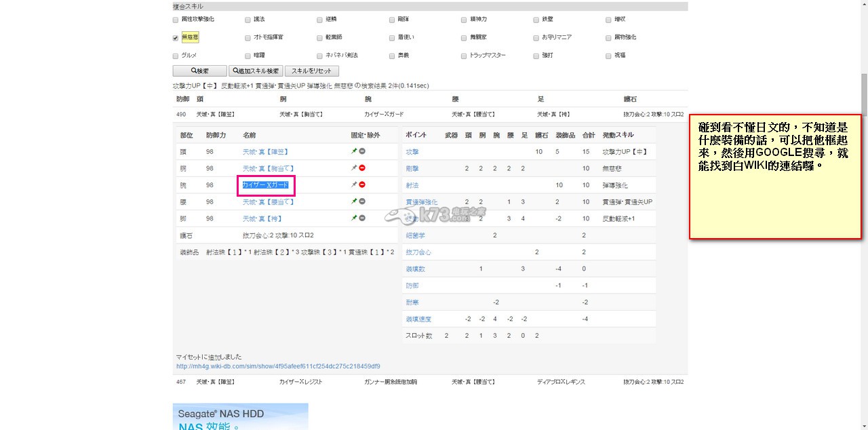Click the pin icon for the 頭 row
The height and width of the screenshot is (430, 868).
[354, 151]
